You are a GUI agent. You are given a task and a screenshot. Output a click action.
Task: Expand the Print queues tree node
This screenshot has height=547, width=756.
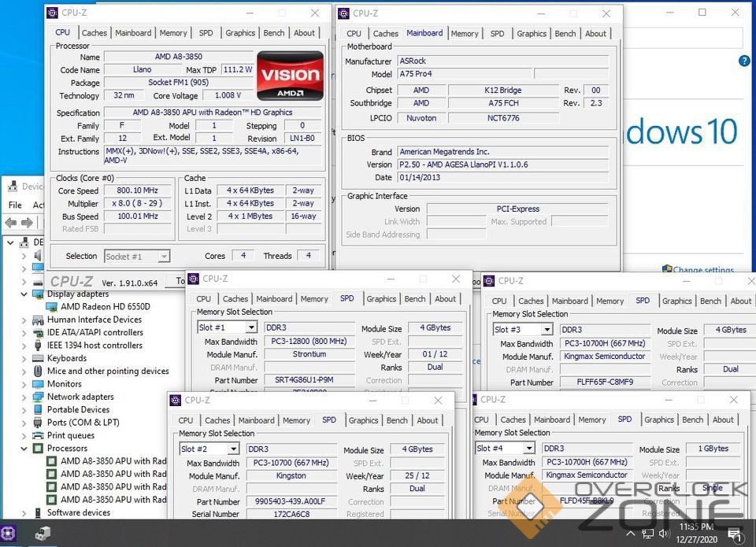24,436
